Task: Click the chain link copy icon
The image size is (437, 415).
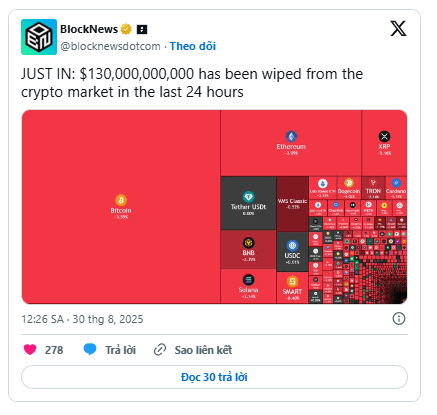Action: 160,350
